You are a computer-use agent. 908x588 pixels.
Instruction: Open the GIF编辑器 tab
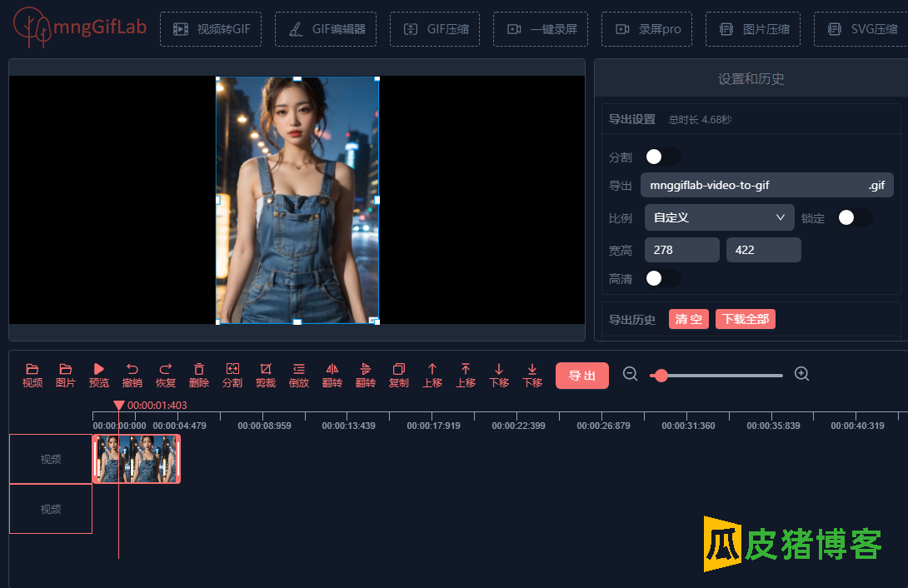tap(326, 29)
